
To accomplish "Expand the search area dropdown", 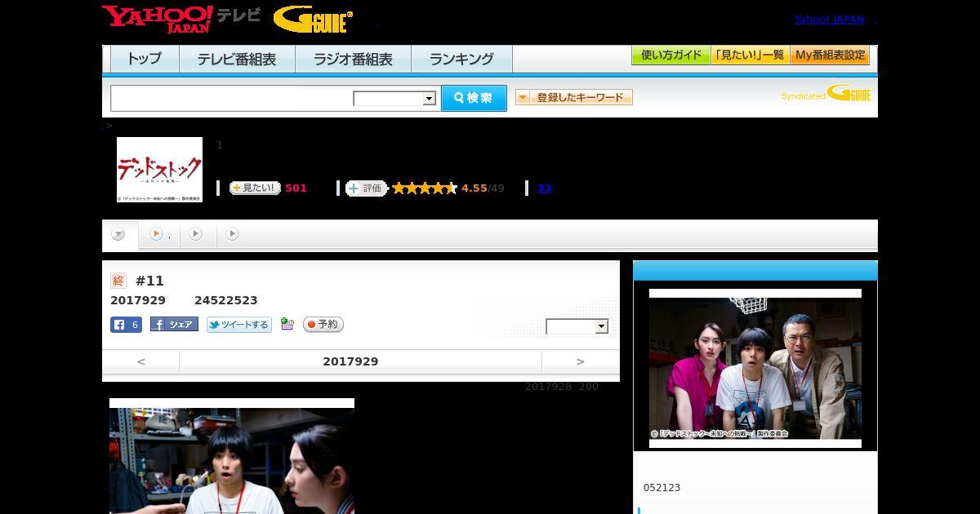I will [395, 99].
